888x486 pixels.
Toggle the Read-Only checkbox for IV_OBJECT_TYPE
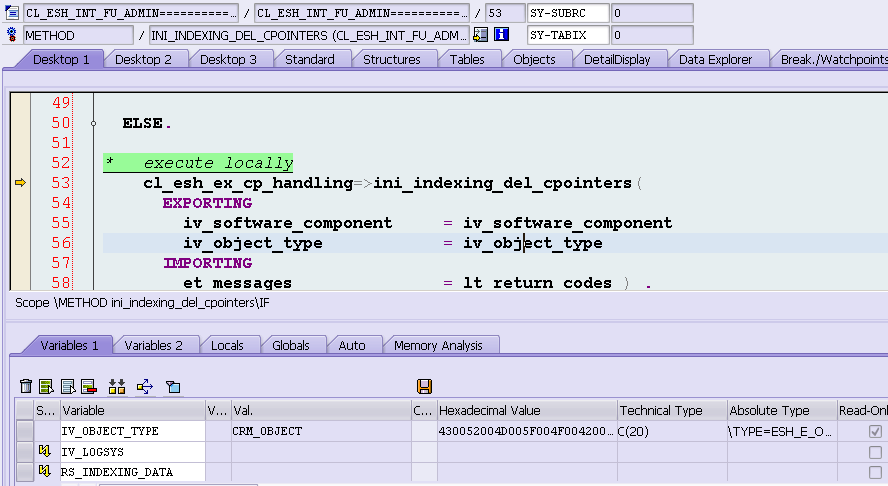tap(875, 432)
